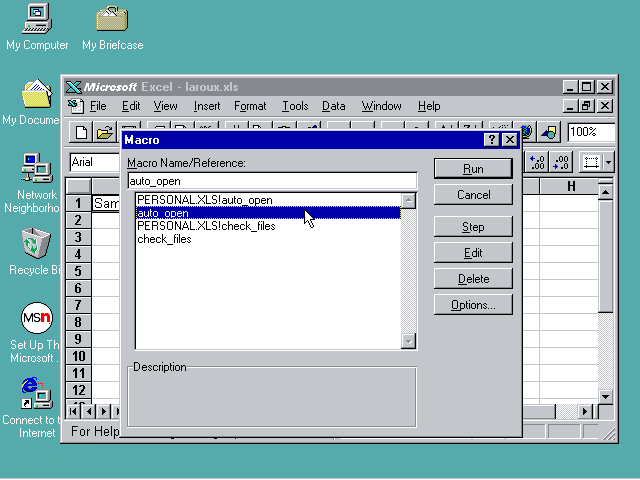Image resolution: width=640 pixels, height=480 pixels.
Task: Click the Excel logo in title bar
Action: click(x=73, y=87)
